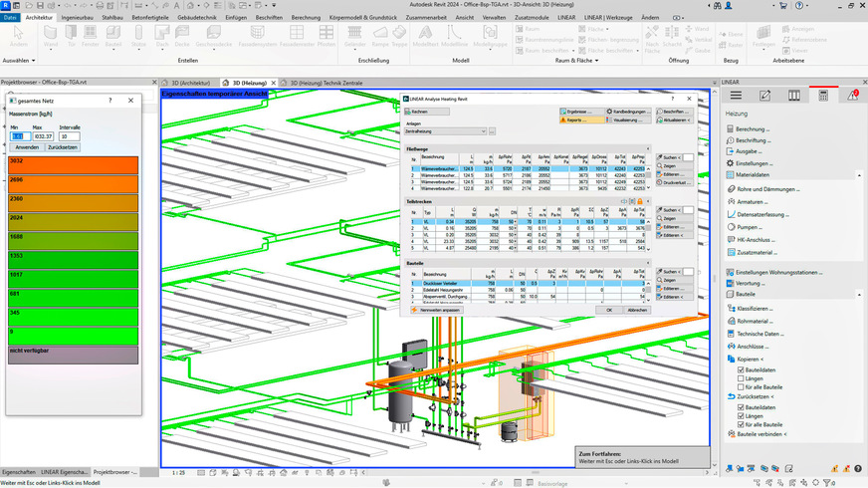
Task: Open Verortung in the LINEAR panel
Action: [746, 283]
